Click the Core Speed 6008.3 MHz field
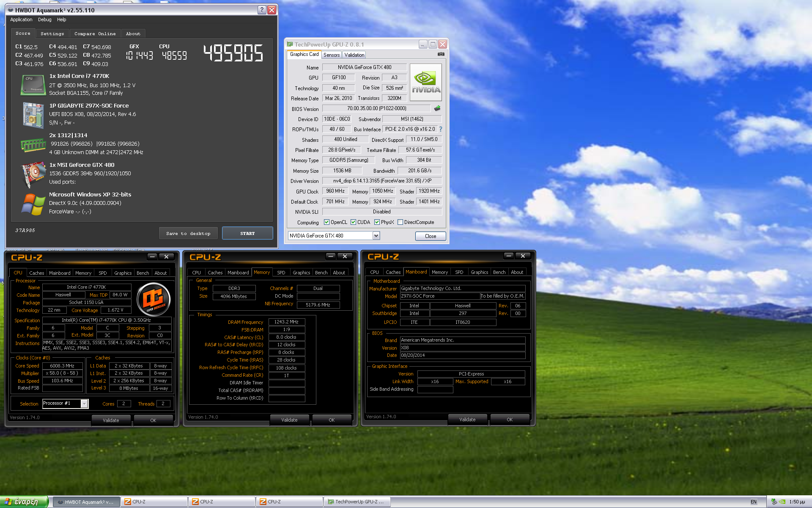The image size is (812, 508). tap(62, 366)
